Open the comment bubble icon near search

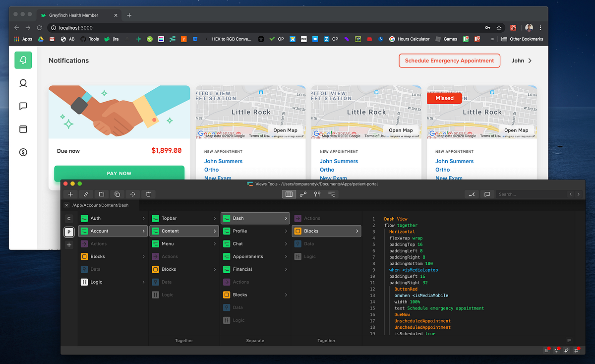(487, 194)
